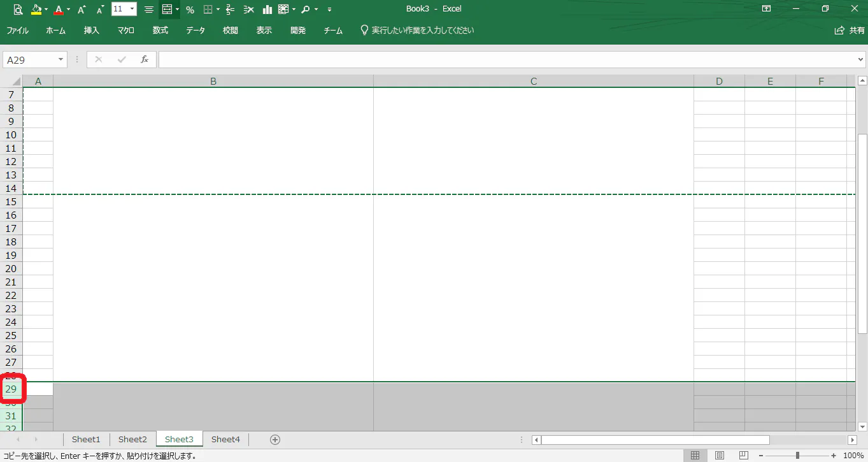Insert a chart using the bar chart icon
Image resolution: width=868 pixels, height=462 pixels.
(267, 10)
